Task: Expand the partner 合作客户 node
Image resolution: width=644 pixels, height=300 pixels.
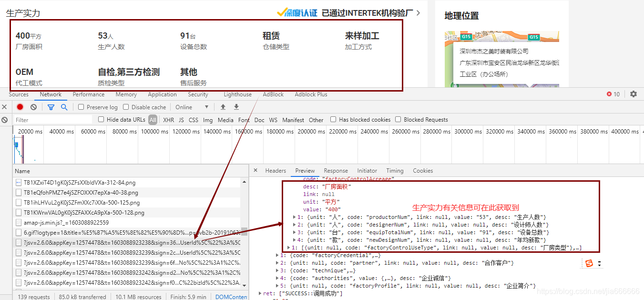Action: point(277,263)
